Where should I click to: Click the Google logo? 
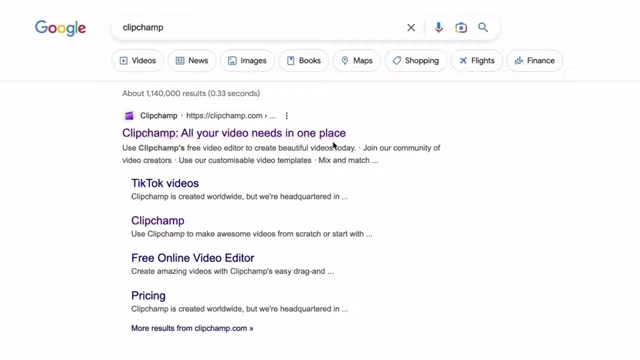[60, 28]
